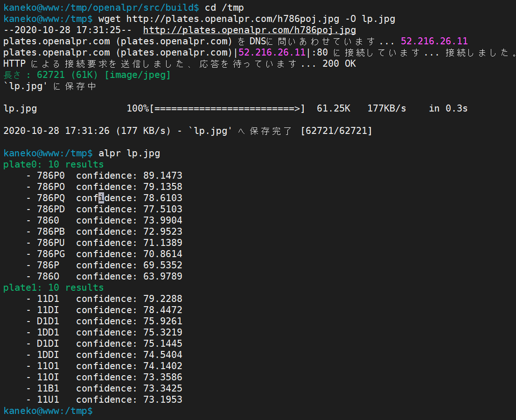The image size is (516, 420).
Task: Click the '786PU' plate result
Action: point(51,243)
